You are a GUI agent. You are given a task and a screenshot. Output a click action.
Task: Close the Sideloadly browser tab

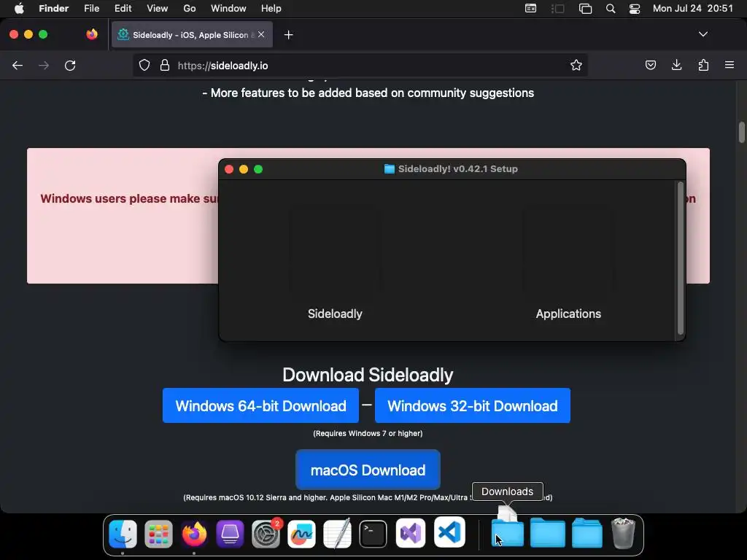[x=261, y=34]
